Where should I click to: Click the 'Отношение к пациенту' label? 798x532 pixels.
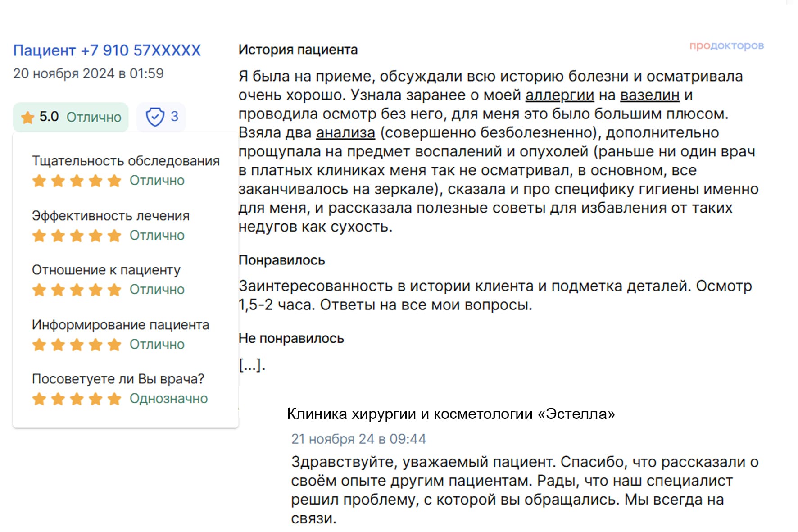(106, 270)
